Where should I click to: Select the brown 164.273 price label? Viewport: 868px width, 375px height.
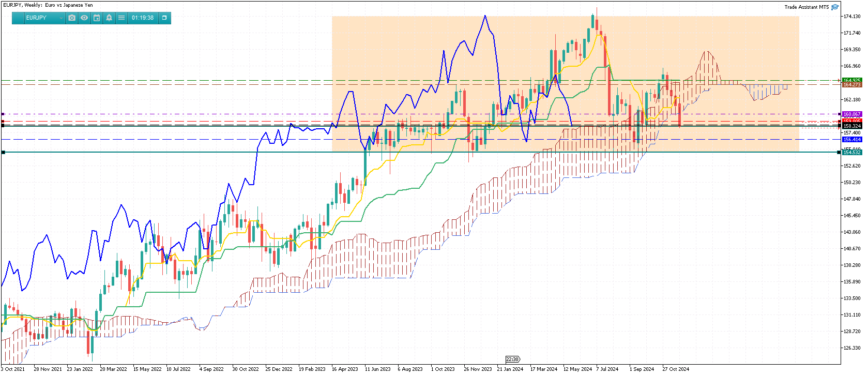[x=852, y=84]
